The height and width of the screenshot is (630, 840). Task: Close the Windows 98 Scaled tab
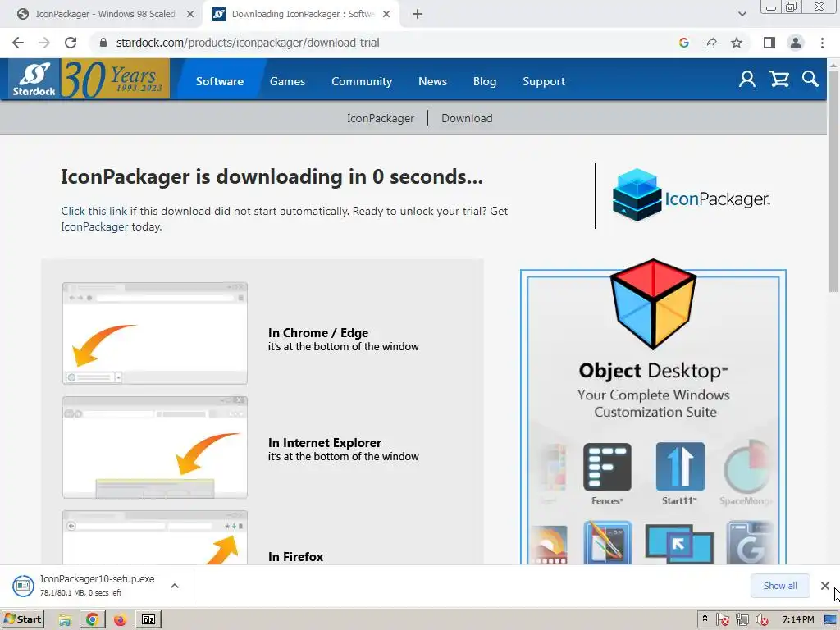click(x=190, y=14)
